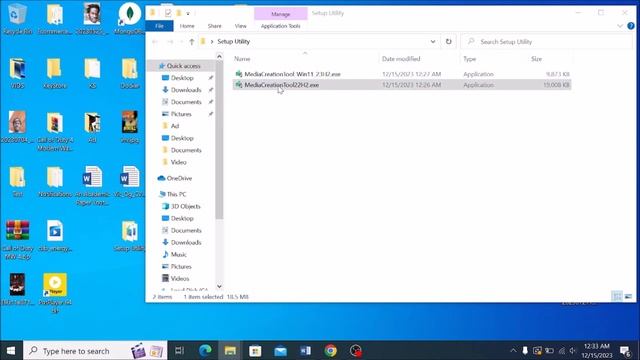Select Quick access in navigation pane
640x360 pixels.
183,66
